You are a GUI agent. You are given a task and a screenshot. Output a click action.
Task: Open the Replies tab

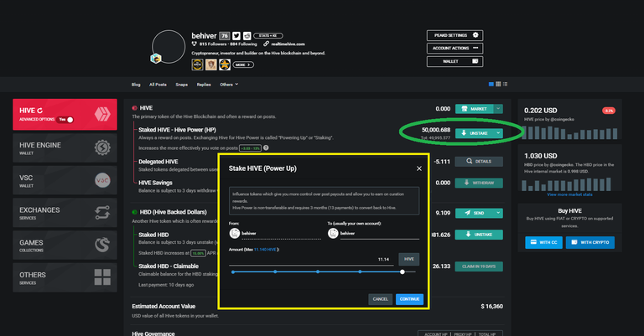coord(204,85)
